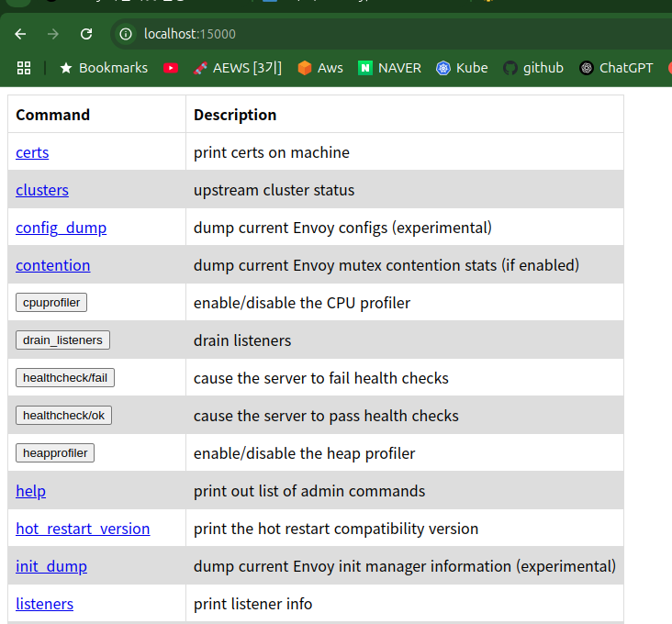The width and height of the screenshot is (672, 624).
Task: Open the certs admin link
Action: [x=32, y=152]
